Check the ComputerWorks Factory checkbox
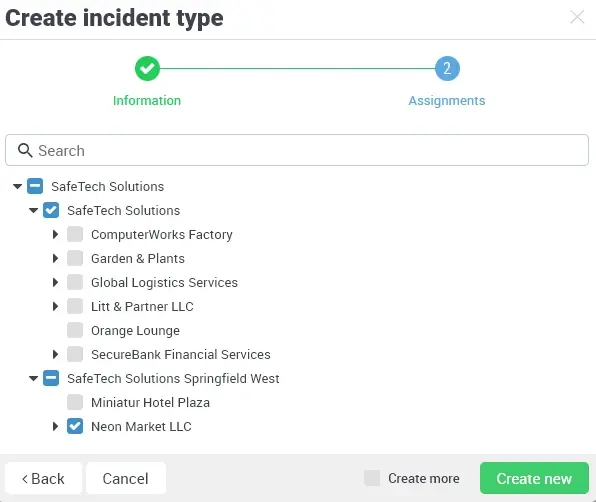 tap(75, 234)
